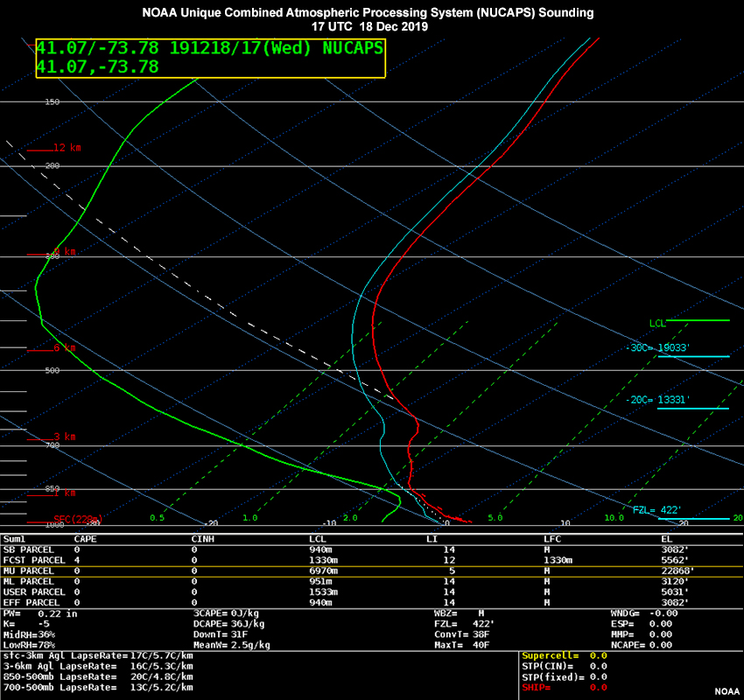Click the FCST PARCEL EL value 5562'
This screenshot has height=700, width=744.
(x=675, y=560)
